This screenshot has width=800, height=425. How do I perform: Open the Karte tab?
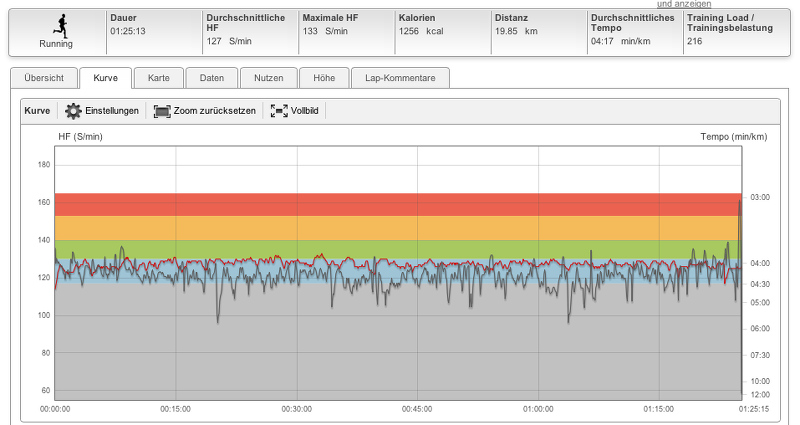pos(159,78)
